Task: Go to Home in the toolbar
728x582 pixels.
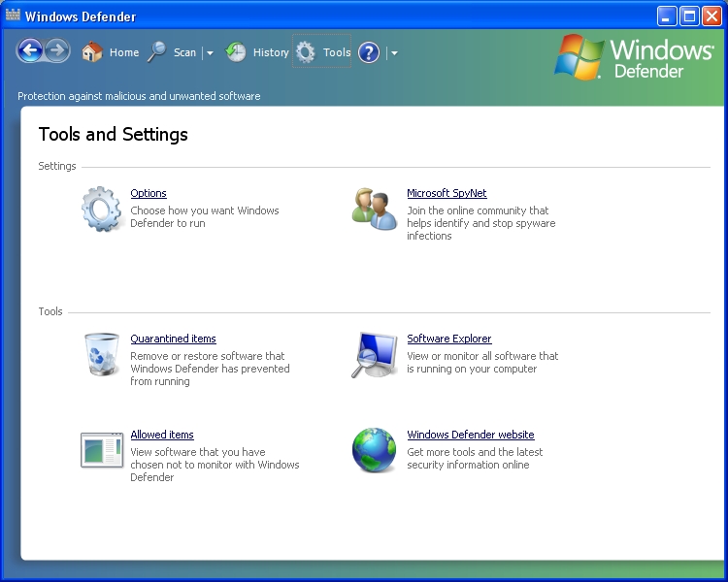Action: [111, 52]
